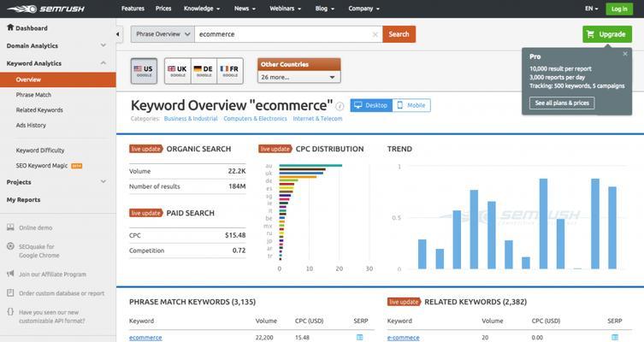Open Join our Affiliate Program
This screenshot has width=644, height=342.
pos(52,274)
